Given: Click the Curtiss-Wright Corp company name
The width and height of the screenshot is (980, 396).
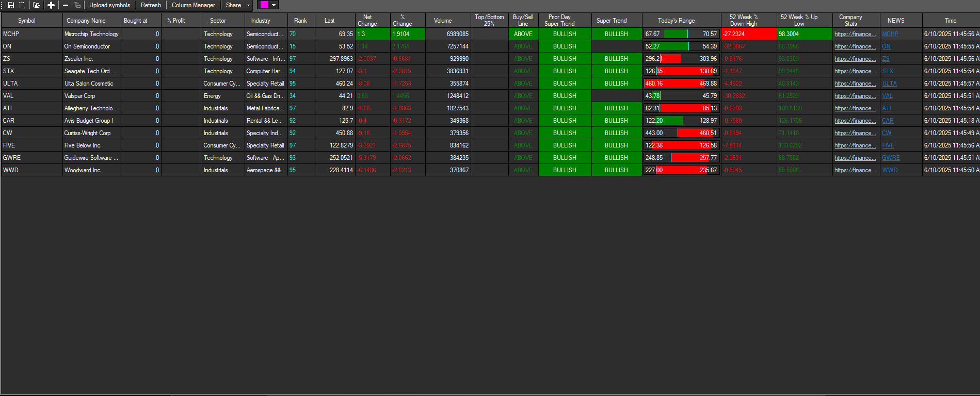Looking at the screenshot, I should 87,133.
